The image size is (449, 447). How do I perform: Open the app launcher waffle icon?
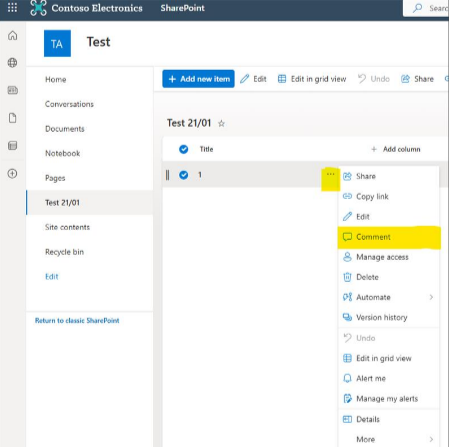pyautogui.click(x=12, y=7)
